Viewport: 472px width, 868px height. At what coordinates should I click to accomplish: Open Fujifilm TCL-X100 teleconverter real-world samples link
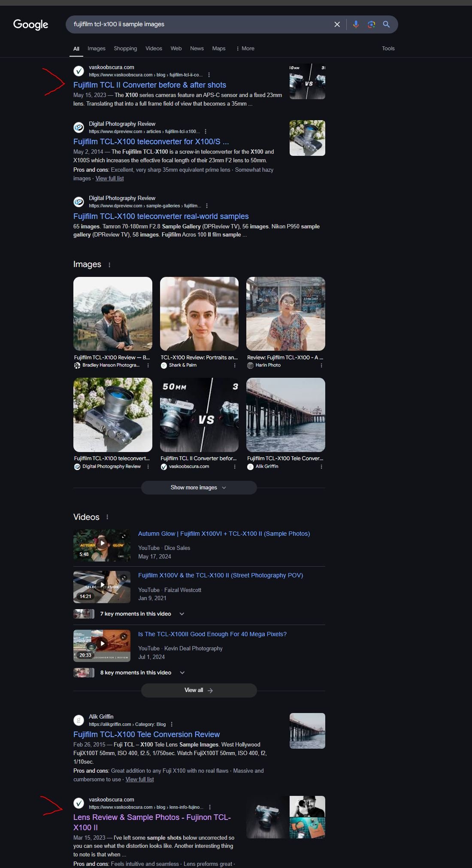tap(161, 216)
